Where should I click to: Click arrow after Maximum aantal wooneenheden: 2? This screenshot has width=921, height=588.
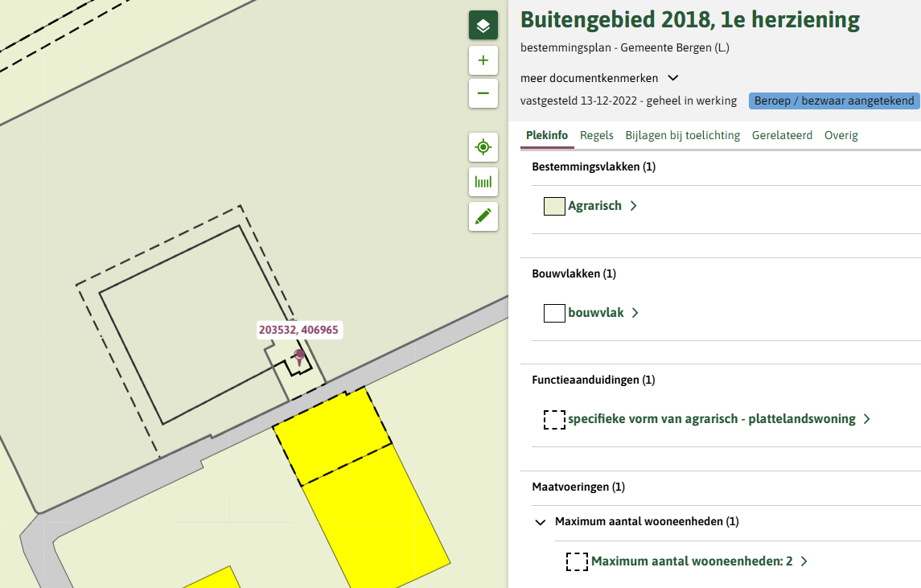point(804,561)
